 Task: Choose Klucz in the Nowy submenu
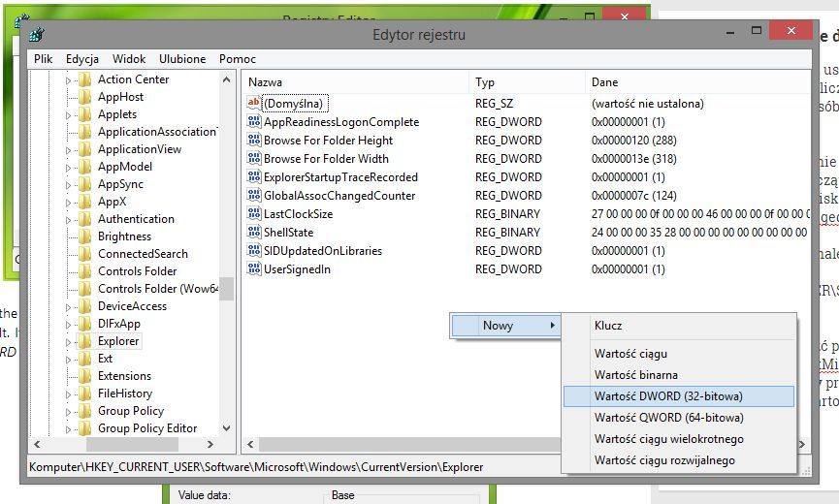(679, 326)
